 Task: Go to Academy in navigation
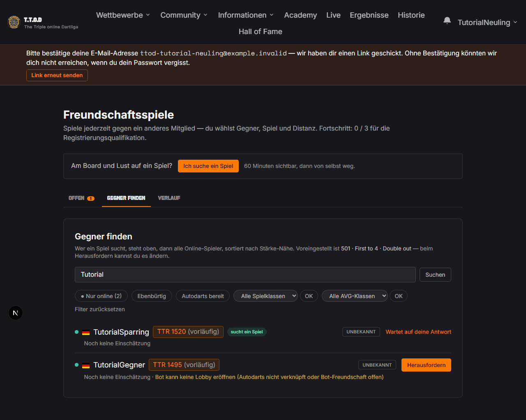coord(300,15)
